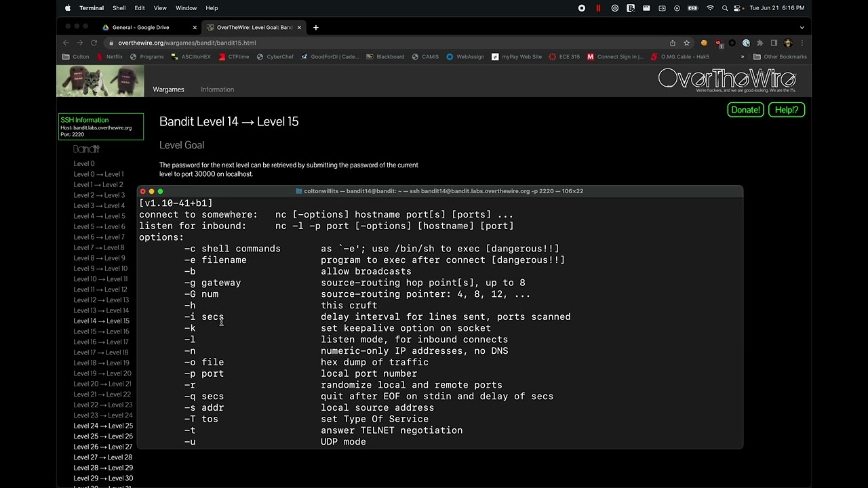Screen dimensions: 868x488
Task: Open Level 27 → Level 28 link
Action: 103,457
